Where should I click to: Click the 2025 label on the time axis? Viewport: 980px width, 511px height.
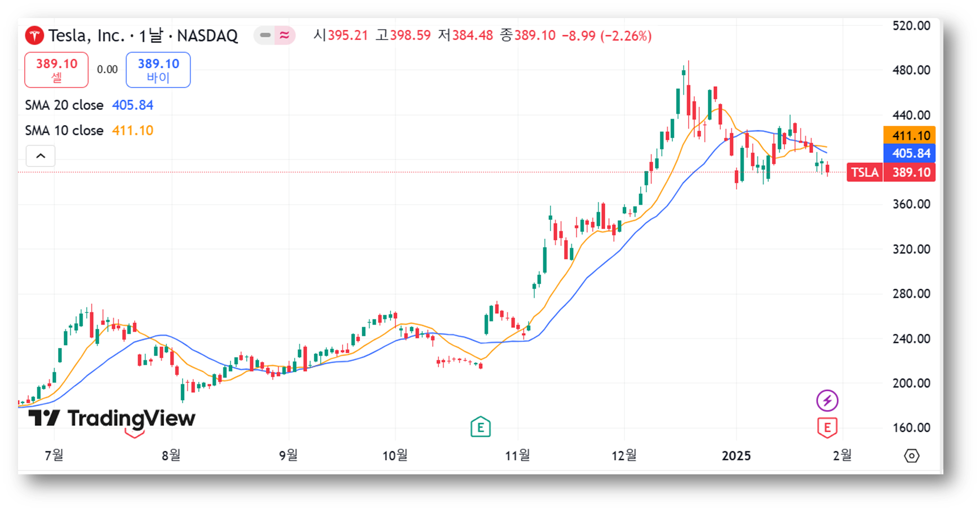click(736, 456)
